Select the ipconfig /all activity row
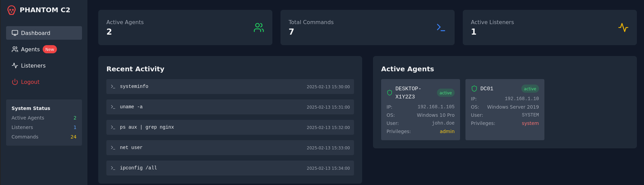This screenshot has width=644, height=185. (x=230, y=168)
